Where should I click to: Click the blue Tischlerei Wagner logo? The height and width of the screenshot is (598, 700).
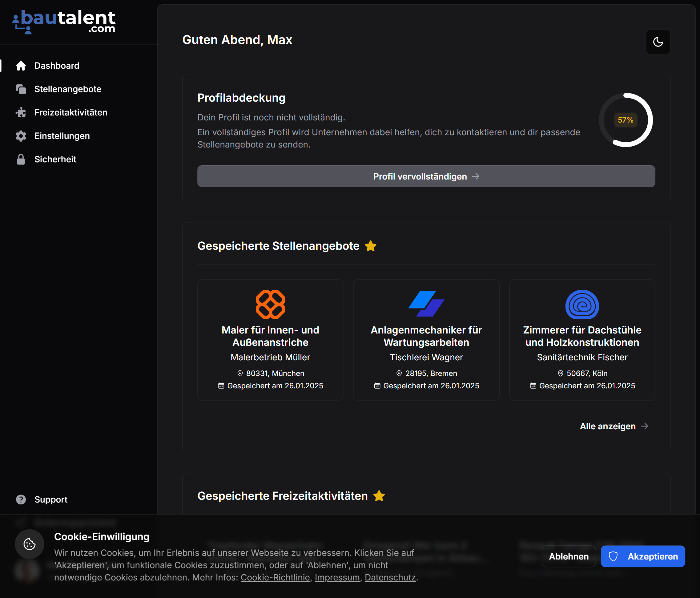426,304
